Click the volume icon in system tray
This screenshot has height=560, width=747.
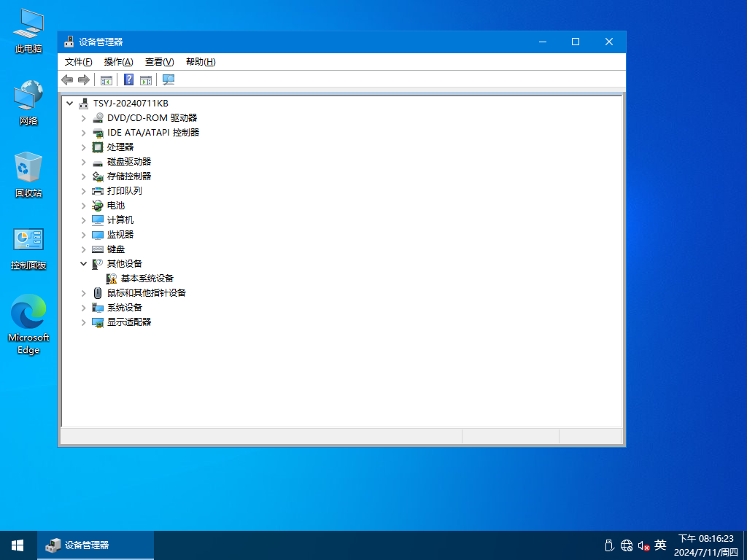(645, 545)
